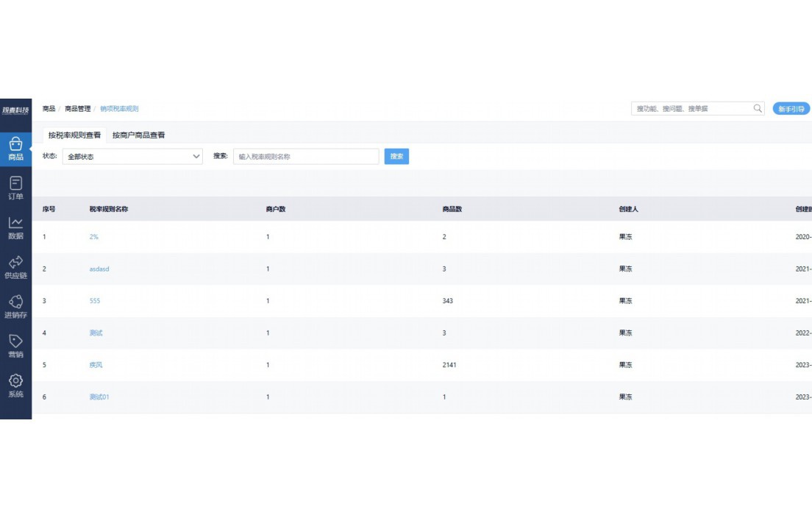Open the 订单 sidebar module
The width and height of the screenshot is (812, 518).
15,188
